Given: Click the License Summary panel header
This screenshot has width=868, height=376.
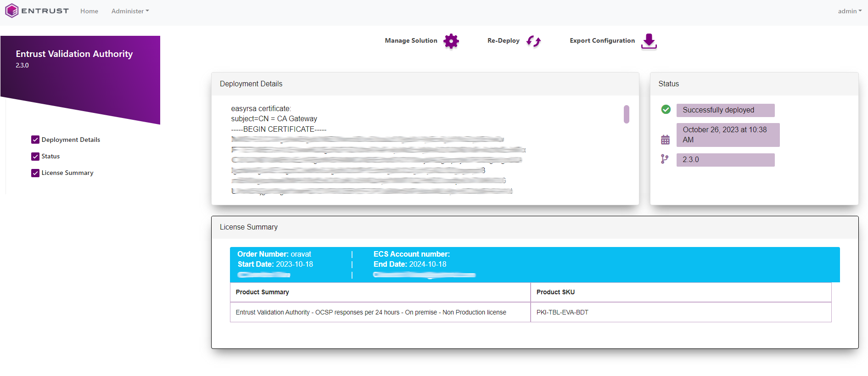Looking at the screenshot, I should (x=535, y=227).
